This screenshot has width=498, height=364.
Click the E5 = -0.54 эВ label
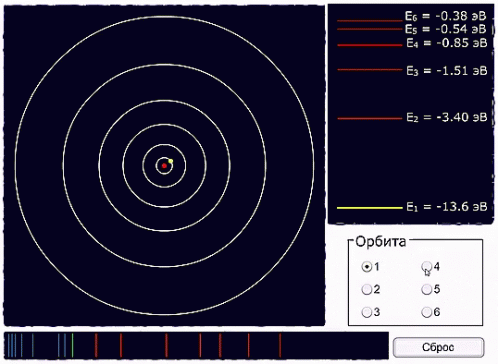coord(446,29)
